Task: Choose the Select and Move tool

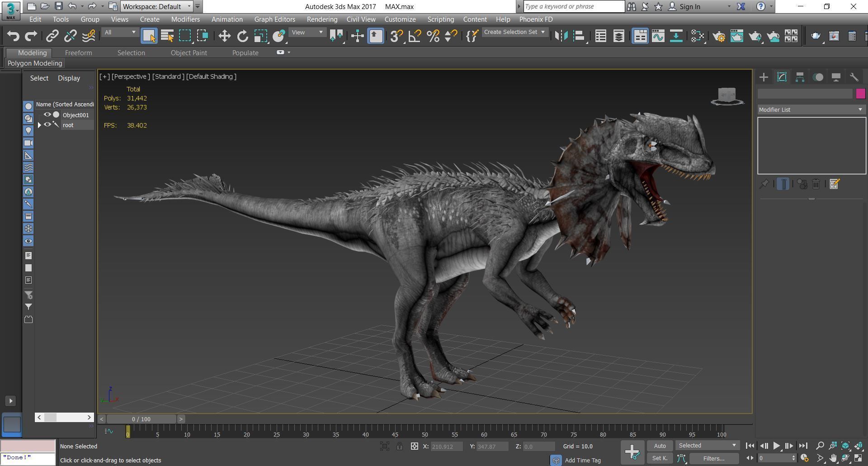Action: tap(224, 36)
